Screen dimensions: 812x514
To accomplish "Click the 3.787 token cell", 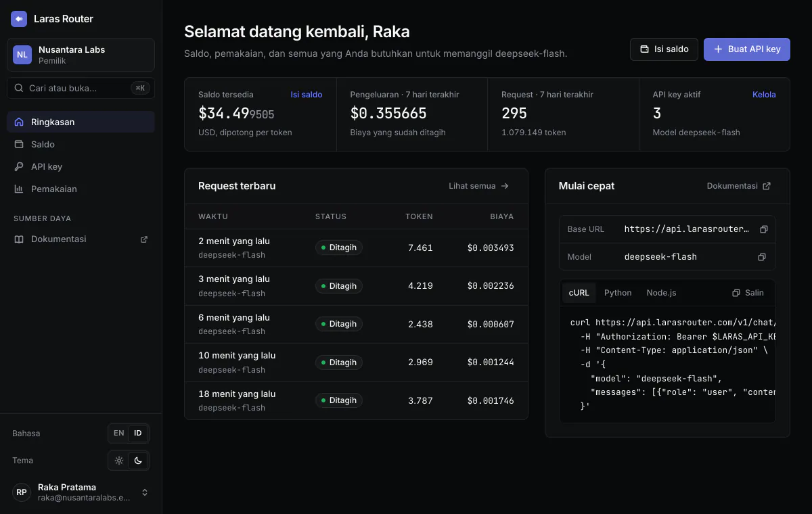I will tap(420, 400).
